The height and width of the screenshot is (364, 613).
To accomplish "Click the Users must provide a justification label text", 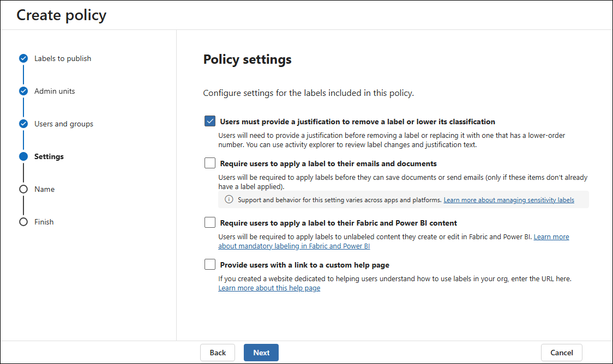I will click(357, 122).
